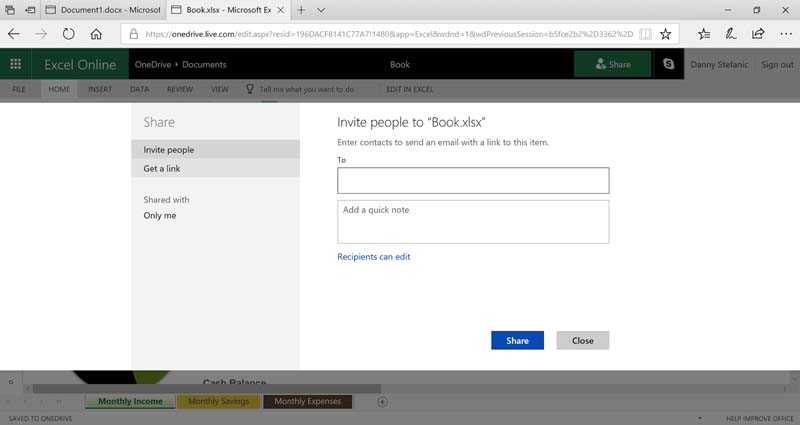800x425 pixels.
Task: Close the Book.xlsx browser tab
Action: [281, 10]
